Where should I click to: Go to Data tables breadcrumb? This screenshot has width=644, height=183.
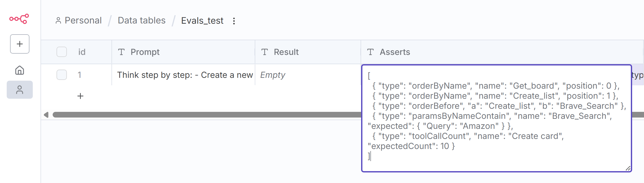tap(141, 21)
